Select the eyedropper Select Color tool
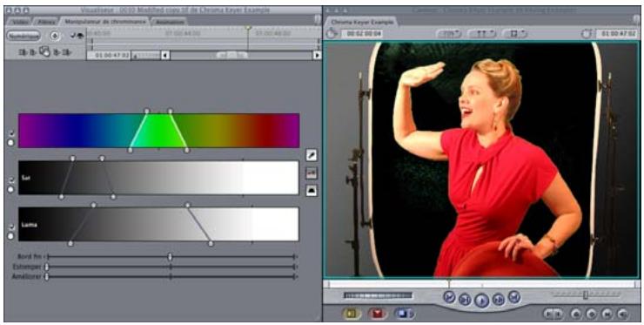This screenshot has width=644, height=325. [312, 155]
